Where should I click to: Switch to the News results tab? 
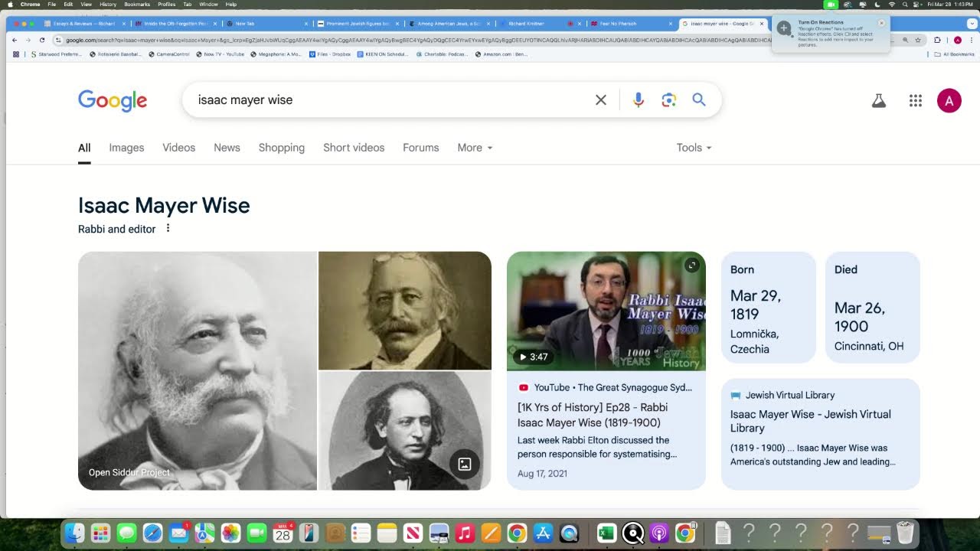[x=227, y=148]
